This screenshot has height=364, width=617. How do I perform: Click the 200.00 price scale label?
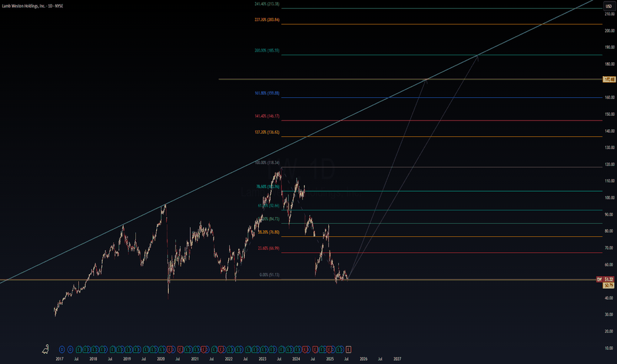point(610,30)
